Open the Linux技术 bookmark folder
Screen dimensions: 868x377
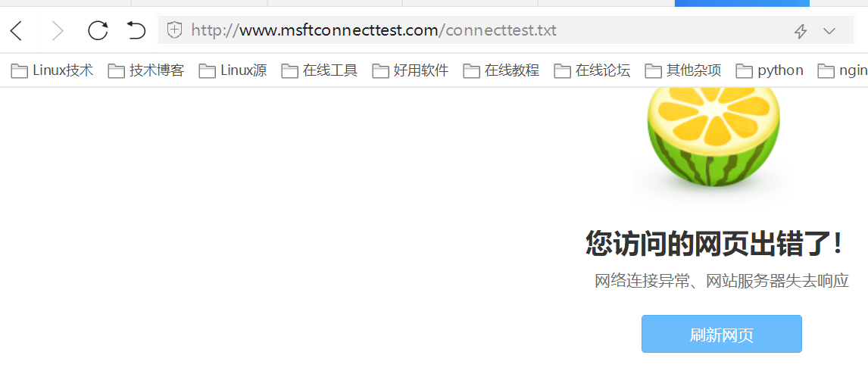click(x=52, y=71)
